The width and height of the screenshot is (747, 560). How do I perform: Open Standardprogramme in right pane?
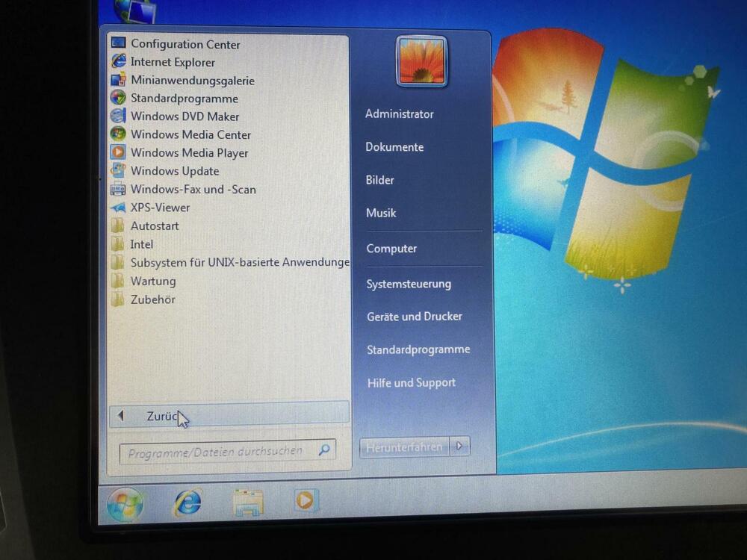click(418, 349)
